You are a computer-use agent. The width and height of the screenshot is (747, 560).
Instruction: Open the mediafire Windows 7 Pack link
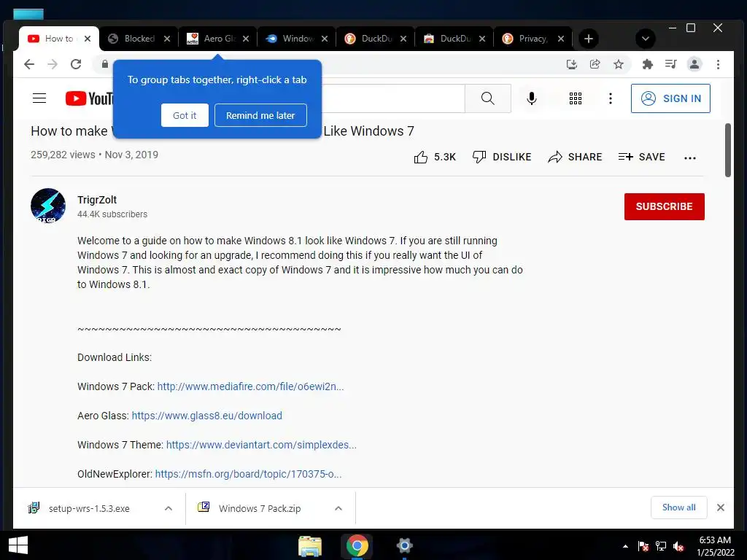click(251, 386)
